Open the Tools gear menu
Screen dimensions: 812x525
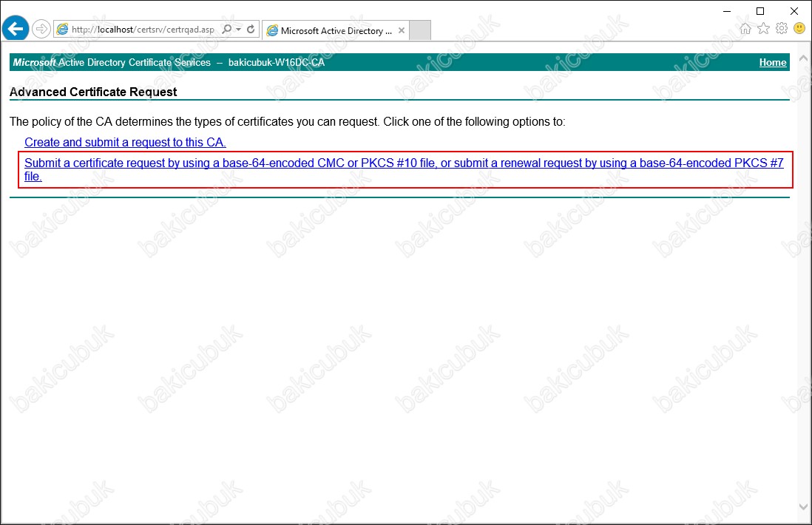coord(782,29)
